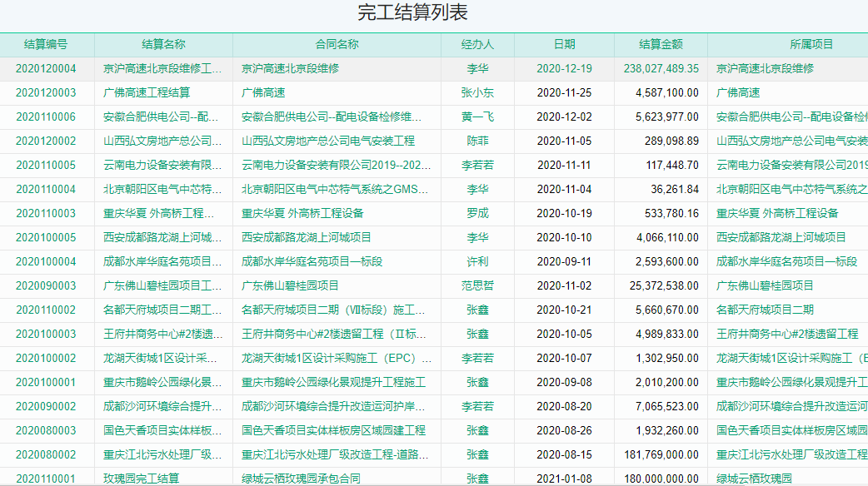Click handler 许利
Viewport: 868px width, 486px height.
[477, 262]
